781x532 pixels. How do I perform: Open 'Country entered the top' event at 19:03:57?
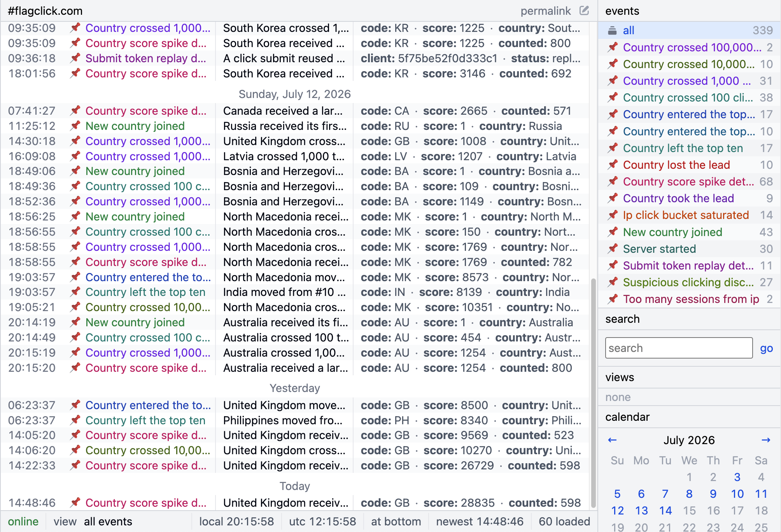[148, 277]
